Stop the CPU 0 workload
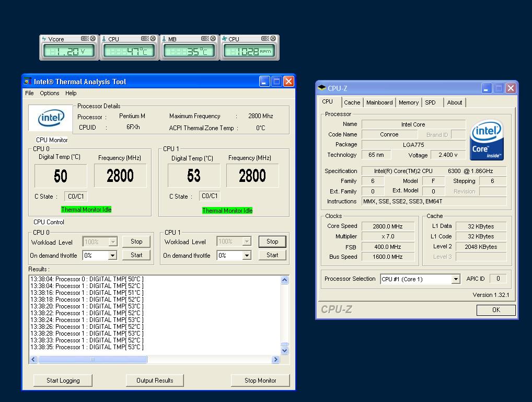This screenshot has height=402, width=532. [136, 242]
